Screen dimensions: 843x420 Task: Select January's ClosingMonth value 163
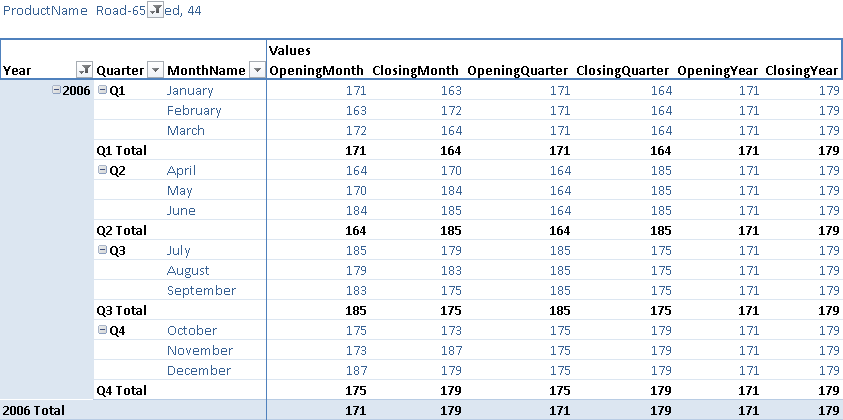pyautogui.click(x=451, y=90)
